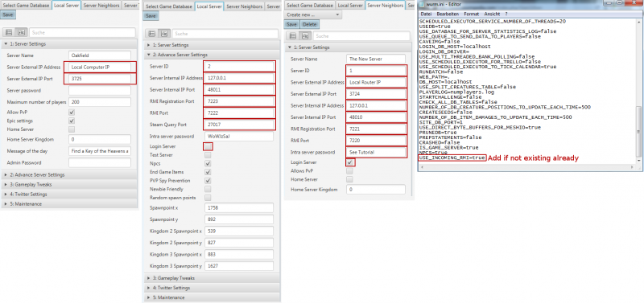
Task: Open the ? help menu in editor
Action: (506, 14)
